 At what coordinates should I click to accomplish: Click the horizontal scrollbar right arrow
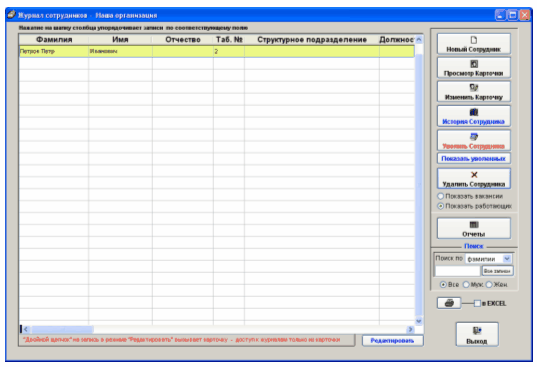(410, 329)
